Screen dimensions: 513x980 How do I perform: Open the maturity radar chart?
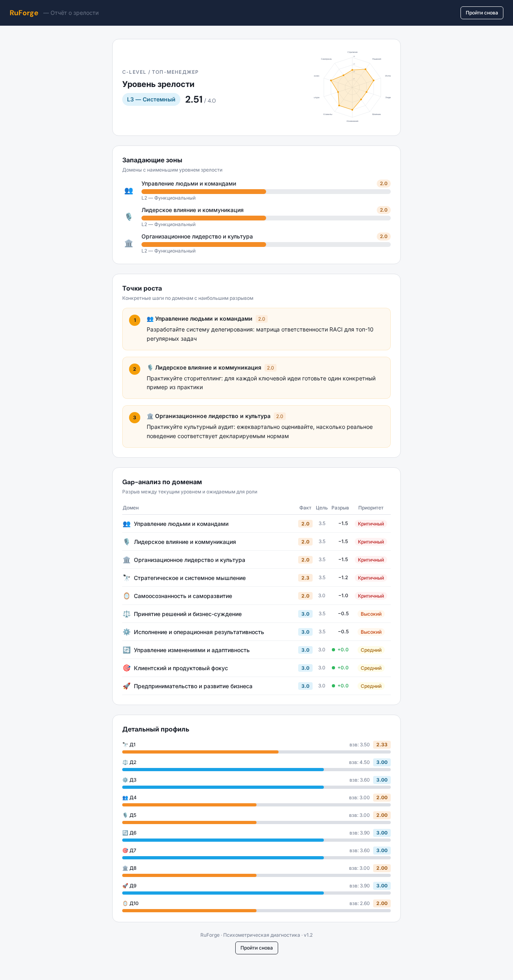tap(352, 87)
